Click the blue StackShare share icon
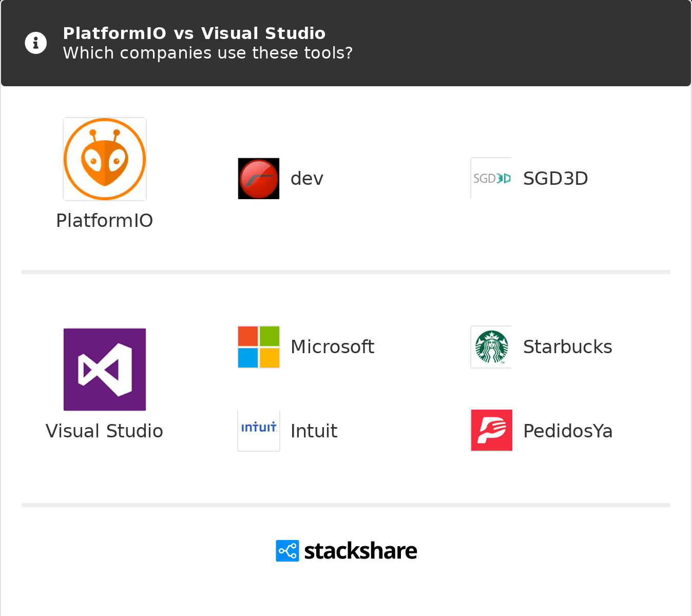 pyautogui.click(x=287, y=551)
